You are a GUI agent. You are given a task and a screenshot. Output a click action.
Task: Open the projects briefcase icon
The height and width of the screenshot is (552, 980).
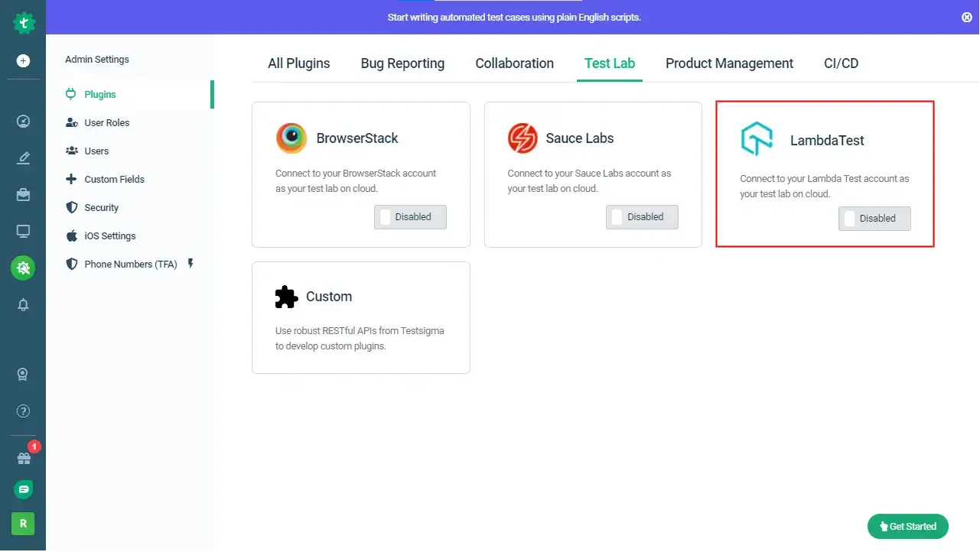(x=23, y=194)
